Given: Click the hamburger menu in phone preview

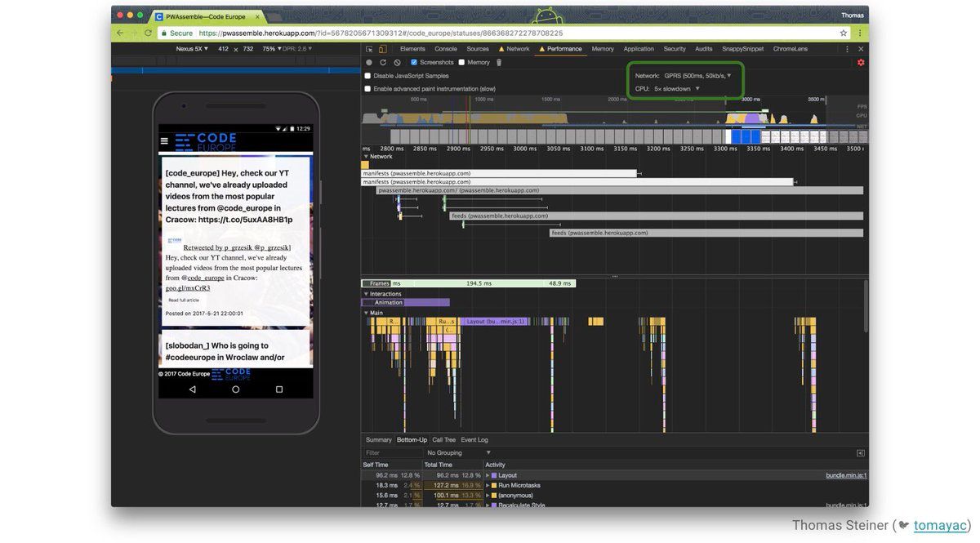Looking at the screenshot, I should [x=164, y=141].
